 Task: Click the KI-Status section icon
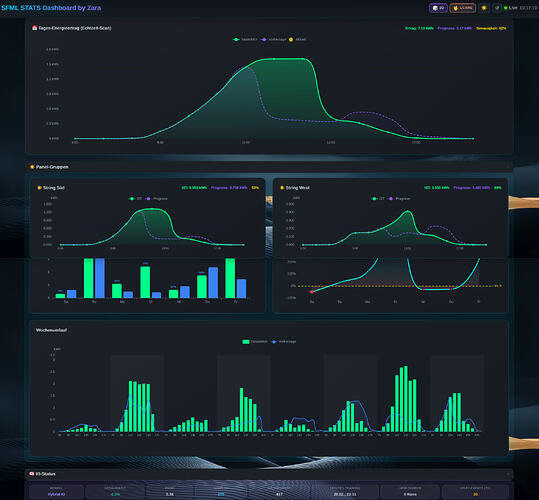tap(32, 474)
